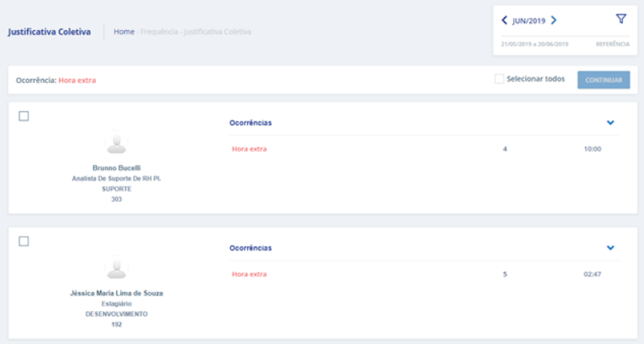Viewport: 644px width, 344px height.
Task: Go to next month arrow
Action: tap(554, 20)
